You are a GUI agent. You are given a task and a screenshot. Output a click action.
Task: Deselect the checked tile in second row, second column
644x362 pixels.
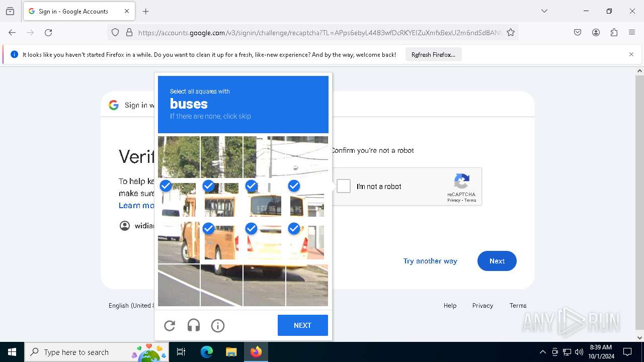[221, 200]
